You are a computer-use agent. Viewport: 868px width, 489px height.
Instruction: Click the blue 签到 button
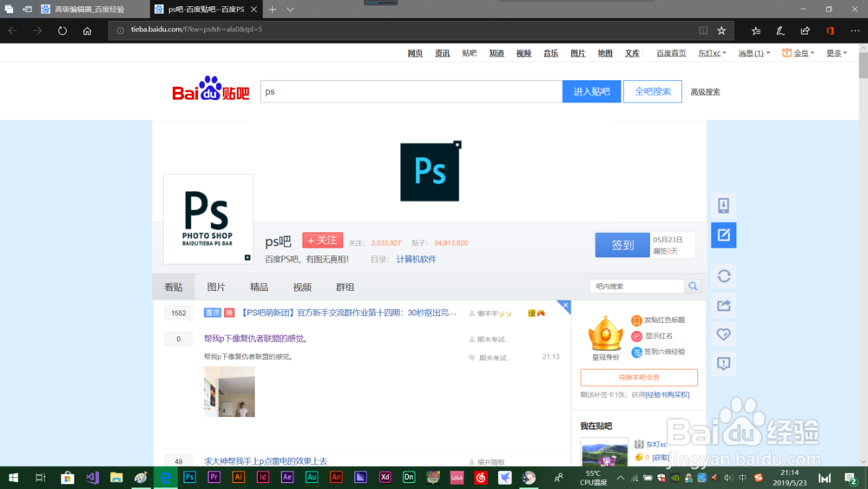point(622,245)
